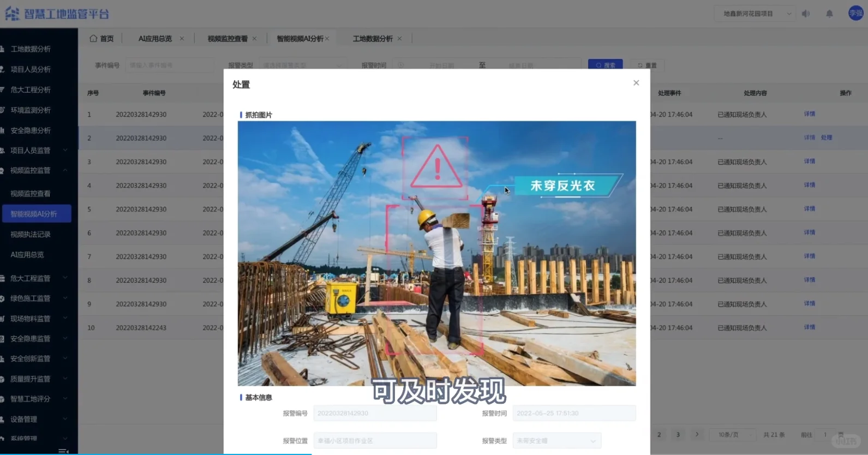The image size is (868, 455).
Task: Select 智能视频AI分析 in the sidebar submenu
Action: (36, 214)
